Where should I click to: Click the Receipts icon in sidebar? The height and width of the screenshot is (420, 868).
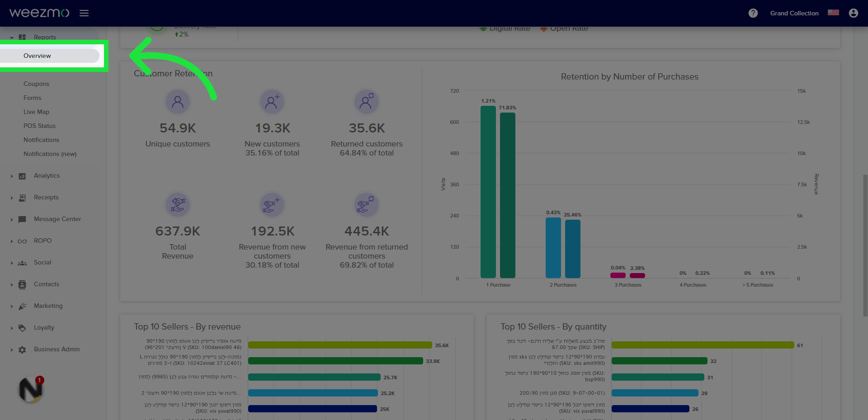(x=22, y=198)
